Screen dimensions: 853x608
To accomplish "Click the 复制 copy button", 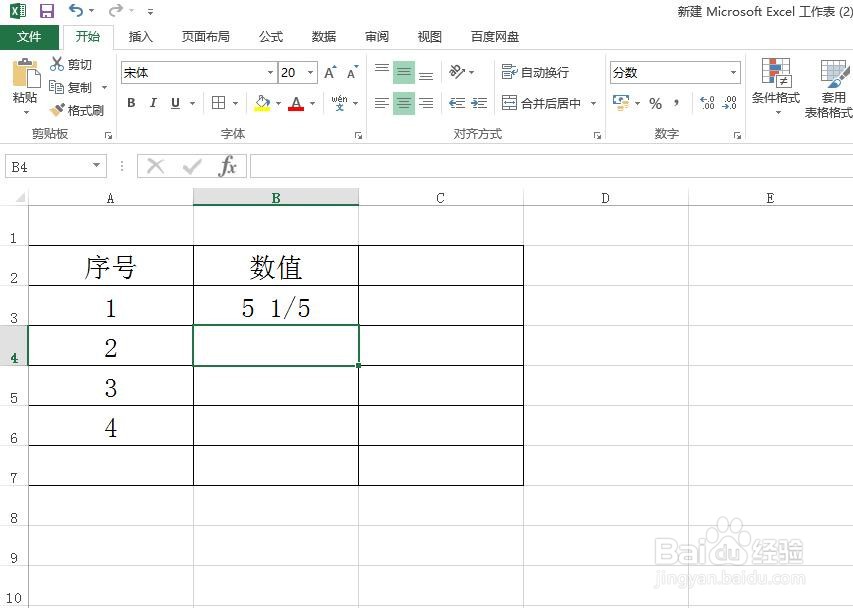I will (70, 88).
